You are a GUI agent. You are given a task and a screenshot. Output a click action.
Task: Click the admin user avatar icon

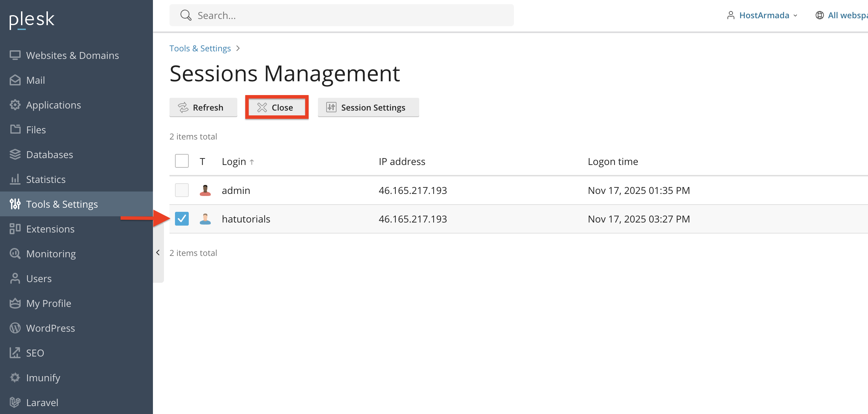[x=205, y=190]
